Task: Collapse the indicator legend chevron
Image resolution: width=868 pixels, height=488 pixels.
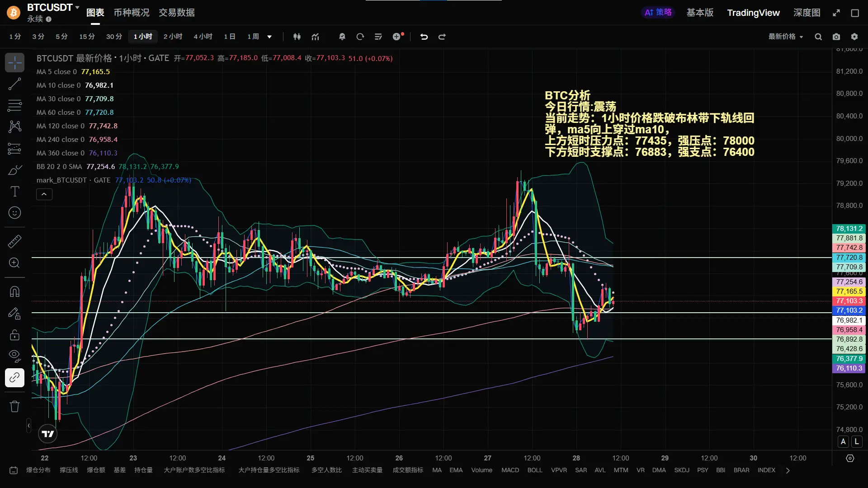Action: (x=44, y=194)
